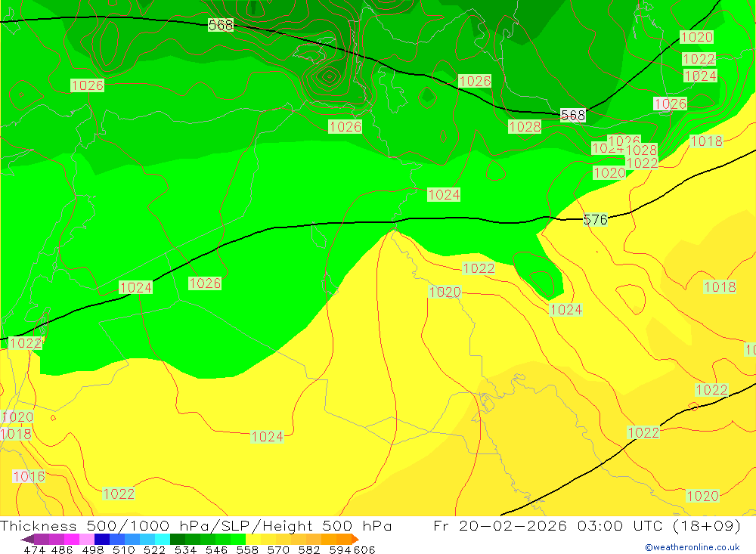Click the 576 height contour label
This screenshot has width=756, height=554.
[x=596, y=220]
